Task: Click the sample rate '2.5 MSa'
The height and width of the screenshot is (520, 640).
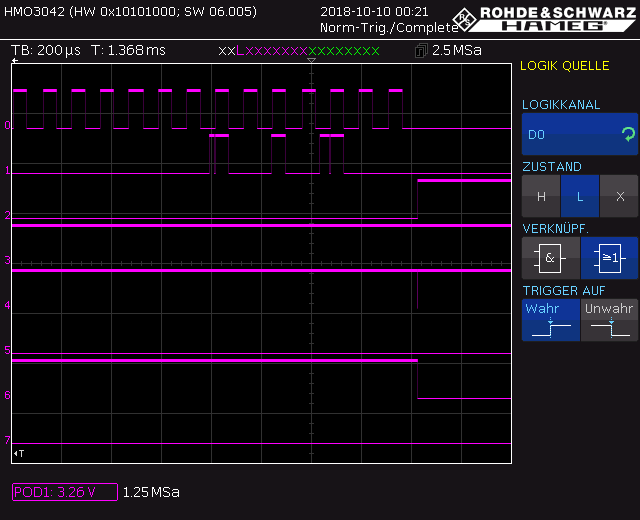Action: 456,51
